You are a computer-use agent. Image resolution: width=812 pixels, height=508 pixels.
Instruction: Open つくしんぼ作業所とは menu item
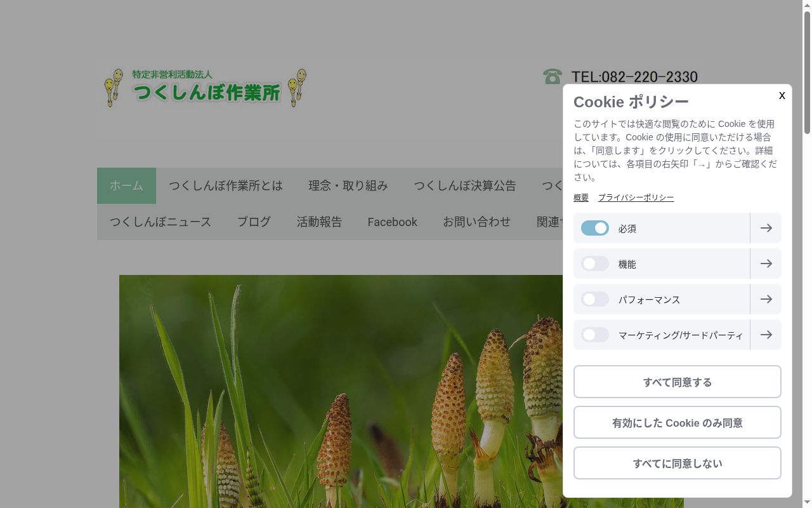tap(226, 185)
